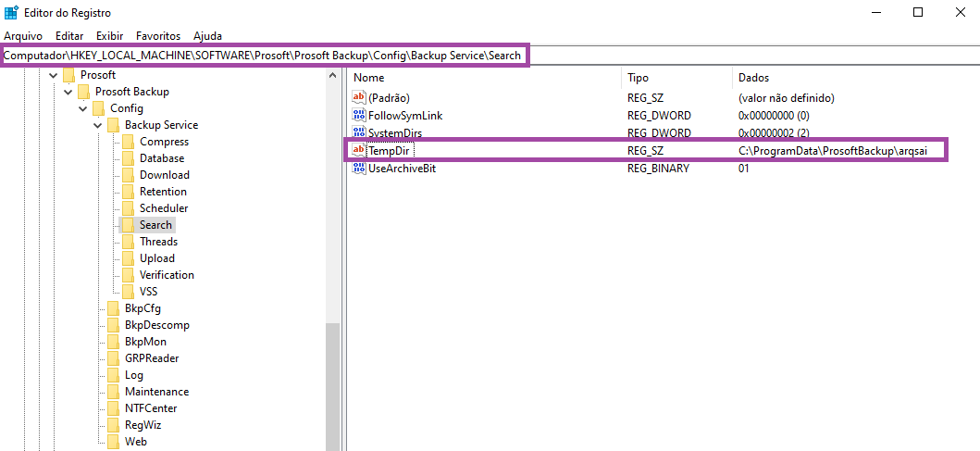Image resolution: width=980 pixels, height=451 pixels.
Task: Select the Threads key label
Action: pos(159,242)
